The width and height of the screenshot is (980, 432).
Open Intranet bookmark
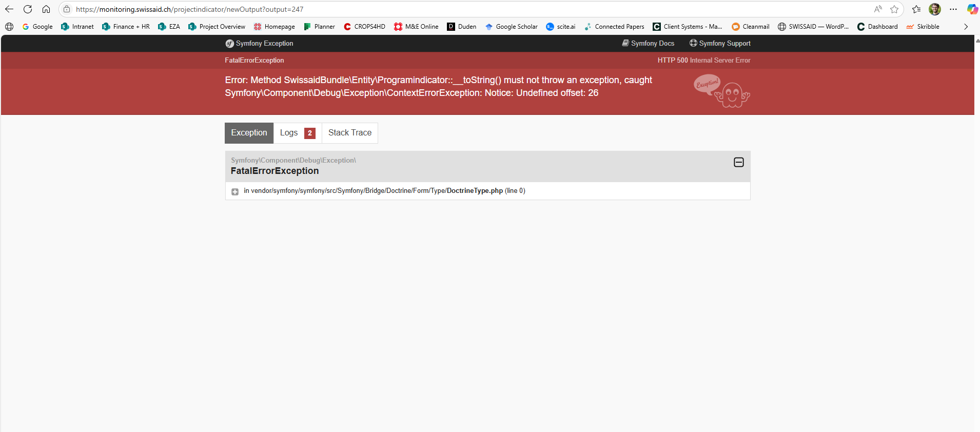click(77, 27)
